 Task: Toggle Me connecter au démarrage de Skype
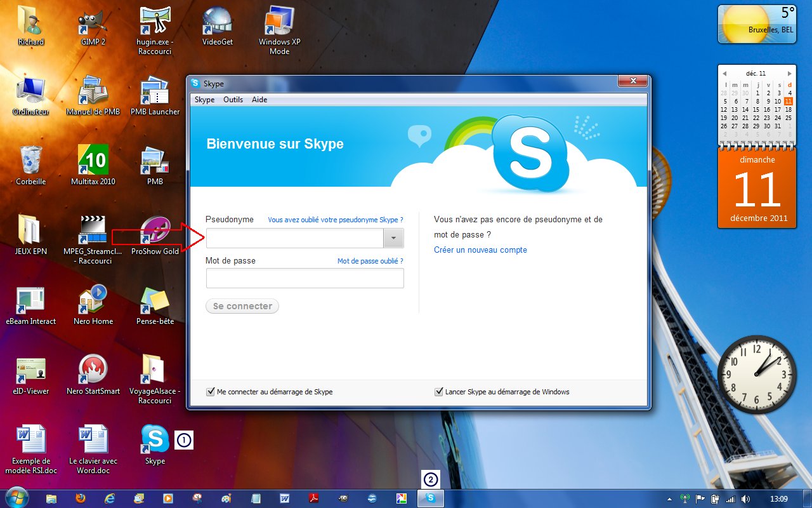211,392
